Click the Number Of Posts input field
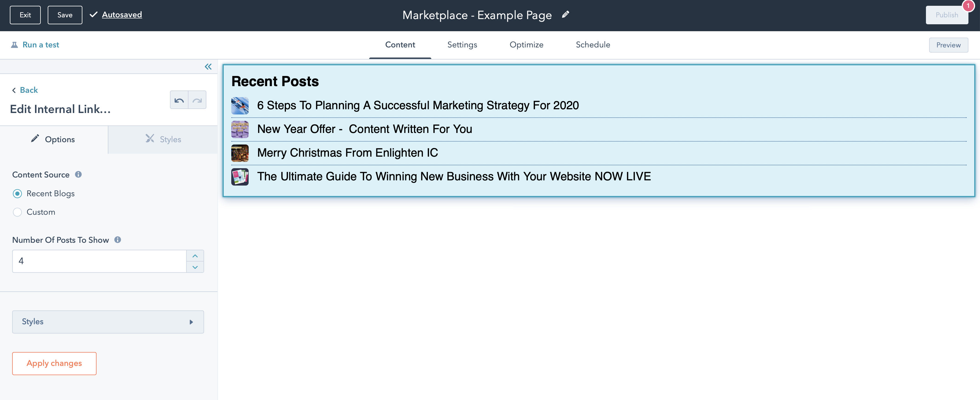The width and height of the screenshot is (980, 400). pos(99,261)
